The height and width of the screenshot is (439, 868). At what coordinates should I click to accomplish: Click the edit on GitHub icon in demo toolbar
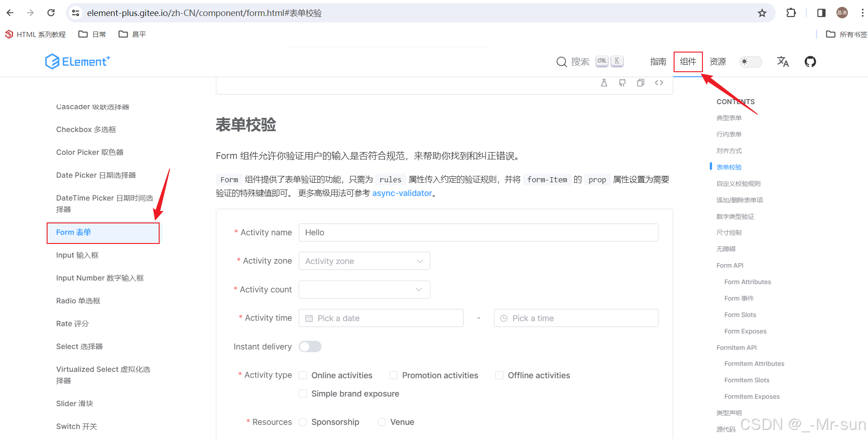tap(622, 83)
